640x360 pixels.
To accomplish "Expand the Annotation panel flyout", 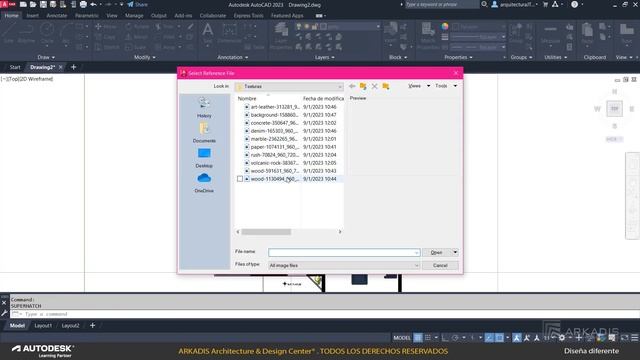I will pyautogui.click(x=233, y=58).
